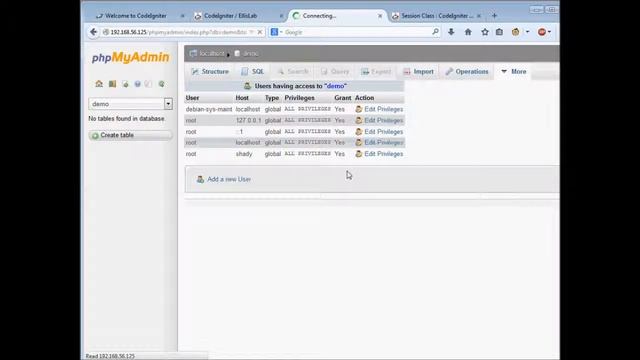Image resolution: width=640 pixels, height=360 pixels.
Task: Open dropdown arrow beside orange extension icon
Action: click(527, 32)
